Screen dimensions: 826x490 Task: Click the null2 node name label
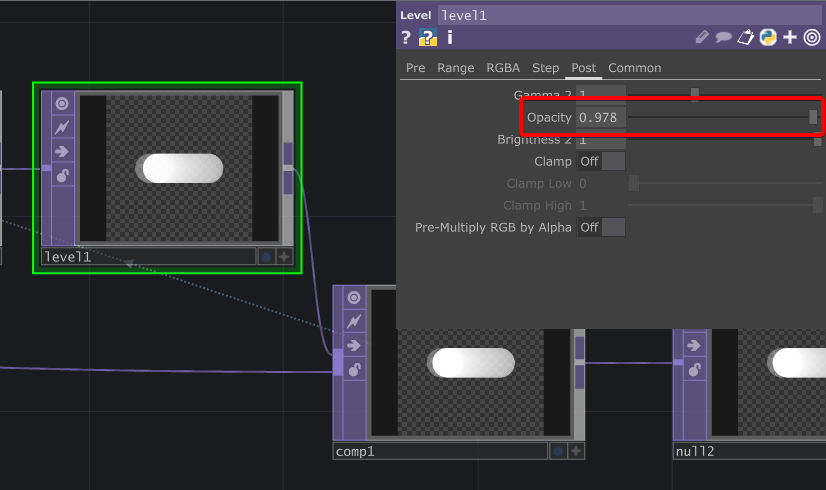pos(750,452)
